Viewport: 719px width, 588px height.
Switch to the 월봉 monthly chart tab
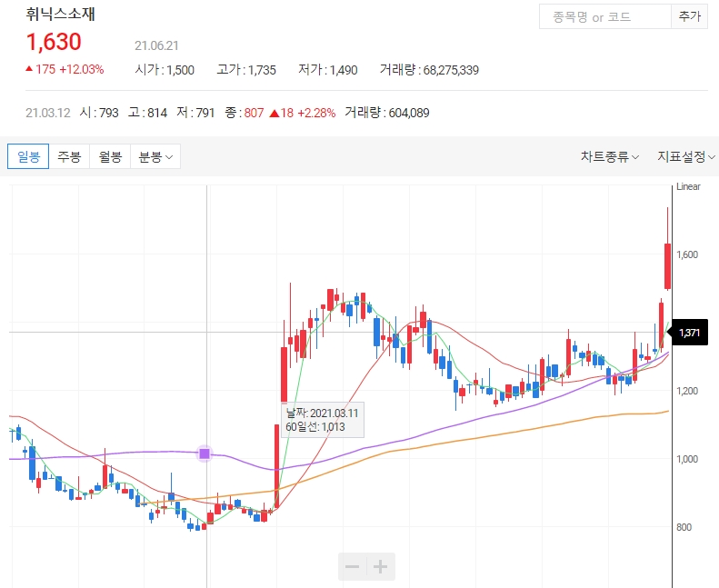tap(110, 156)
